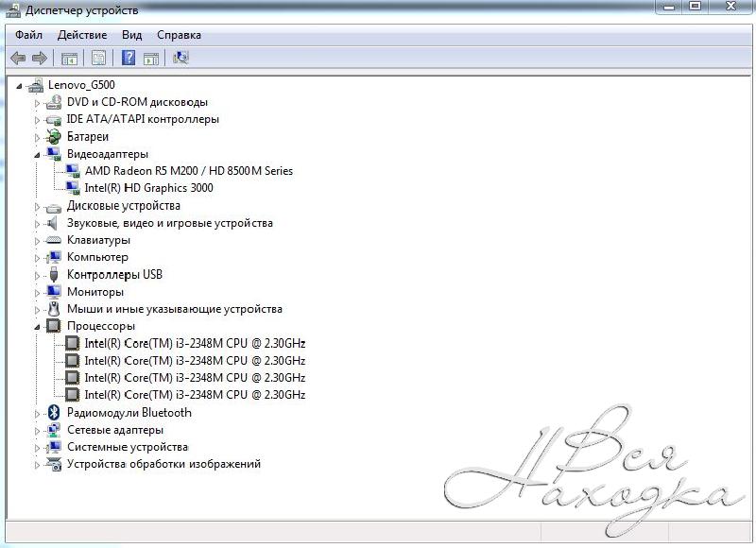Click the Scan for hardware changes icon
The height and width of the screenshot is (548, 756).
pos(180,58)
